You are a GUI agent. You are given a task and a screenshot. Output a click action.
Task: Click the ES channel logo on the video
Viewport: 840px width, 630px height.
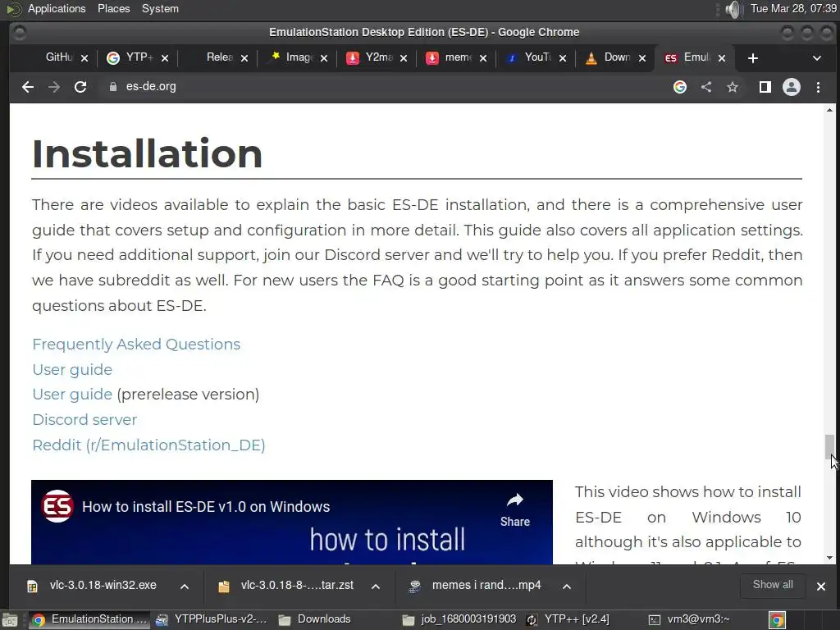[57, 506]
